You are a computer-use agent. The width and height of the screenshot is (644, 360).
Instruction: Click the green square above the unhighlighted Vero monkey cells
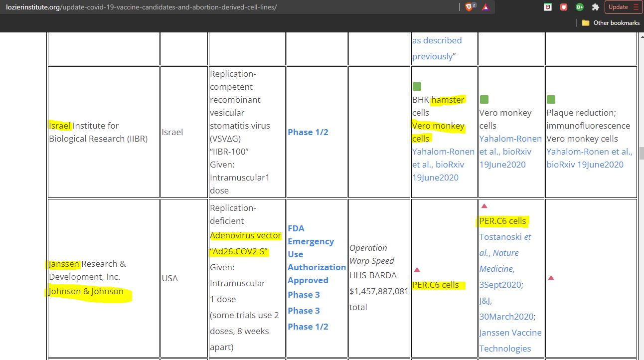[x=484, y=100]
